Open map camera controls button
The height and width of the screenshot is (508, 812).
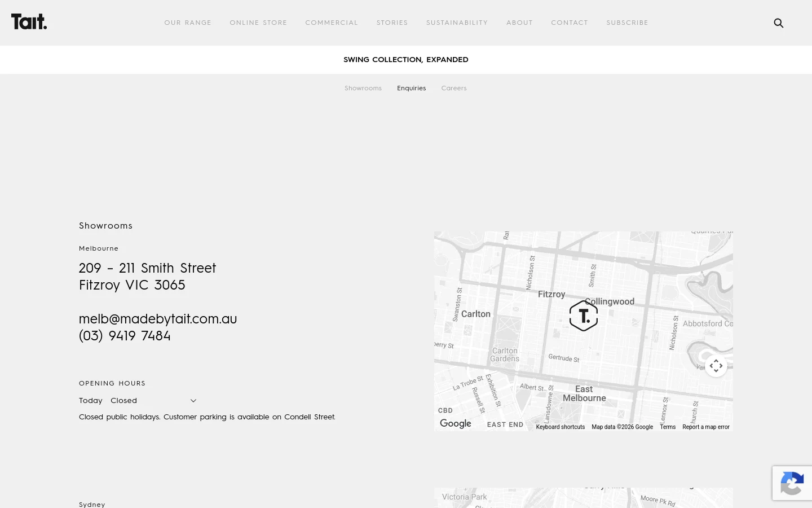tap(716, 366)
